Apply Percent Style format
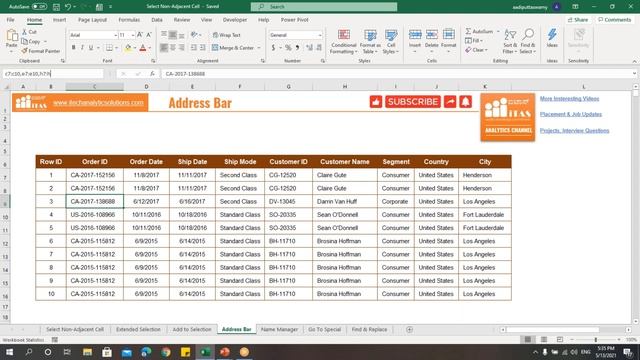The height and width of the screenshot is (360, 640). (x=288, y=48)
